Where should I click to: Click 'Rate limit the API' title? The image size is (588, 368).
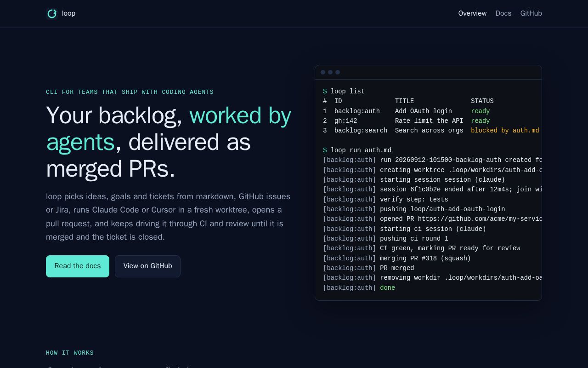[429, 121]
